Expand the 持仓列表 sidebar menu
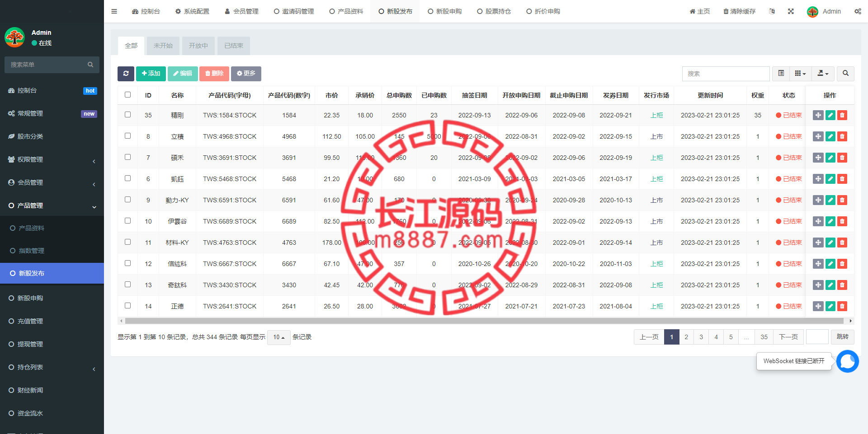 pyautogui.click(x=52, y=367)
